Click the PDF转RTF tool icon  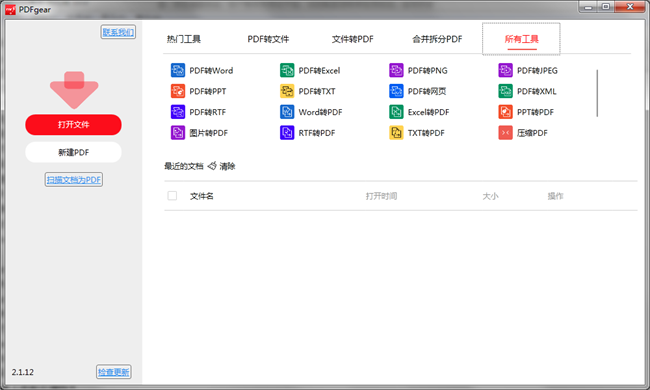[x=178, y=112]
